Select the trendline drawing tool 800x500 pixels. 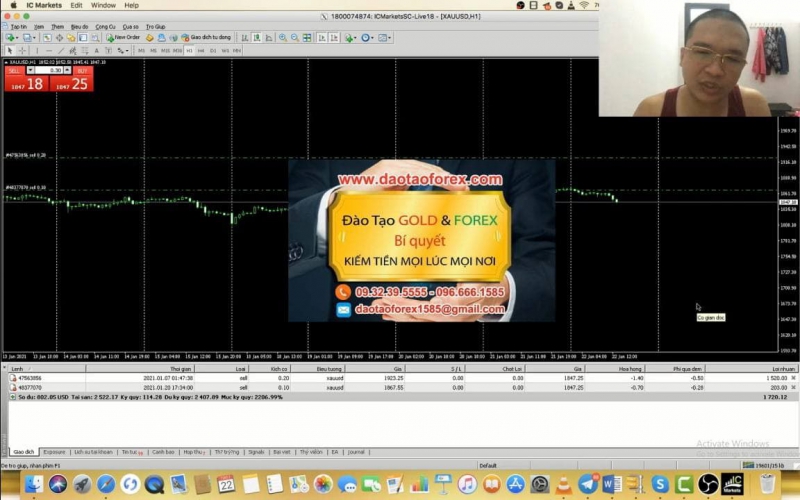(61, 51)
